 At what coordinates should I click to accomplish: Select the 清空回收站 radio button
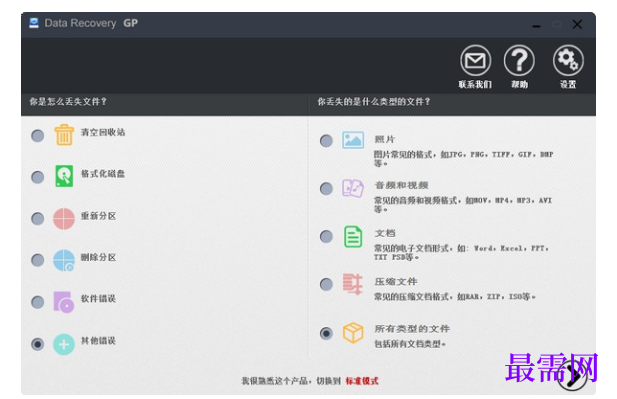click(38, 136)
